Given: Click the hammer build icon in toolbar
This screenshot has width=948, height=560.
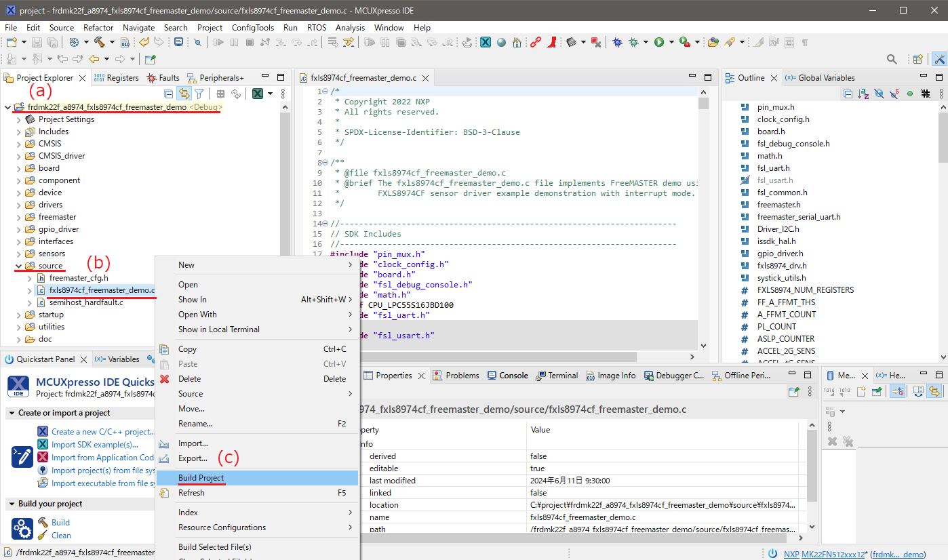Looking at the screenshot, I should pyautogui.click(x=99, y=42).
